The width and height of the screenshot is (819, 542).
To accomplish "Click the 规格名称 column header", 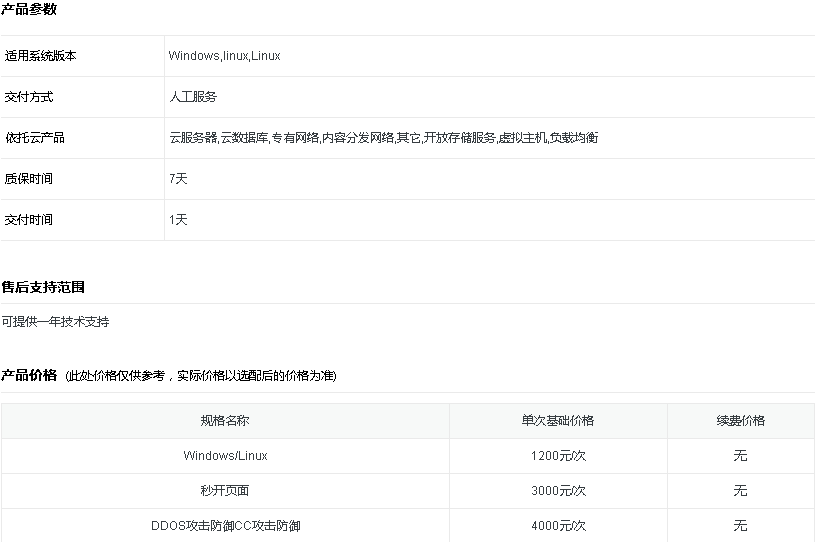I will [225, 421].
